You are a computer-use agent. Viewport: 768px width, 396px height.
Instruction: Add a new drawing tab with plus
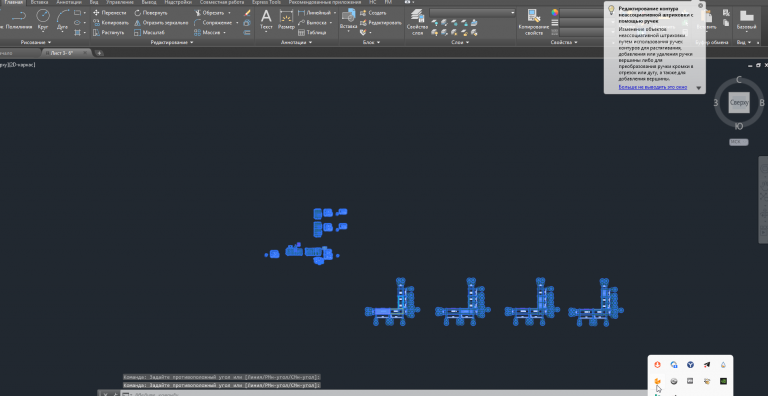coord(99,53)
